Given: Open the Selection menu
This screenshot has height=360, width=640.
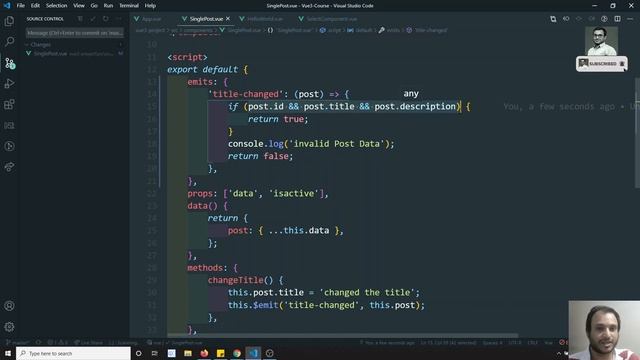Looking at the screenshot, I should click(56, 6).
